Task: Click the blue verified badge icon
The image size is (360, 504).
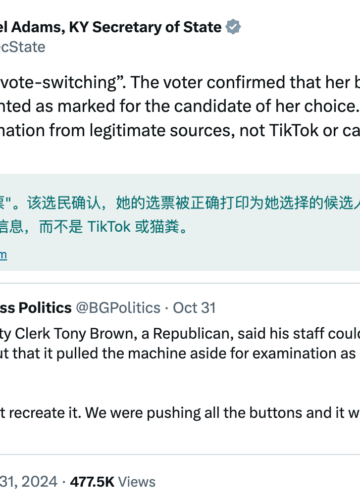Action: pyautogui.click(x=233, y=27)
